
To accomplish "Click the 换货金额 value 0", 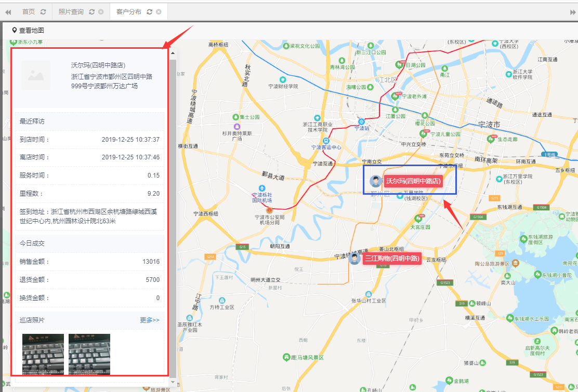I will (158, 298).
